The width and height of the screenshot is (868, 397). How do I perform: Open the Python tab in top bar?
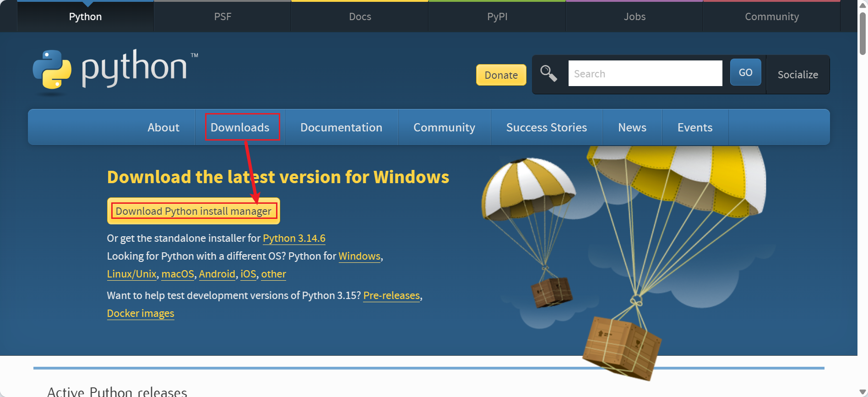[x=85, y=16]
